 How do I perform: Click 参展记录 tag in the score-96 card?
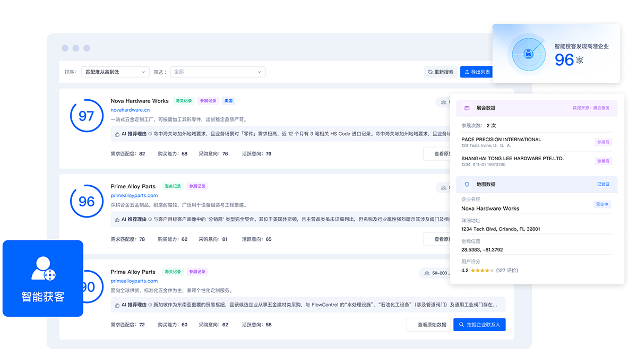click(197, 186)
